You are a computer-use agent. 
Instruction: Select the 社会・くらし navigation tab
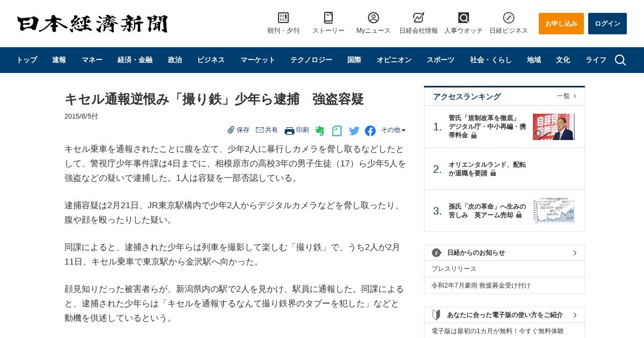(491, 60)
